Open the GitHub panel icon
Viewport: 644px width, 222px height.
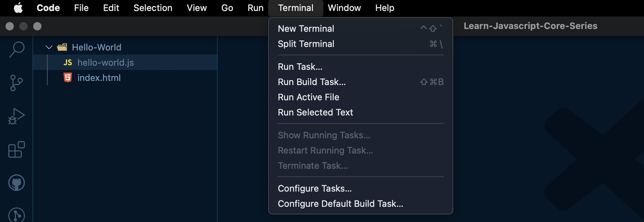click(x=16, y=183)
